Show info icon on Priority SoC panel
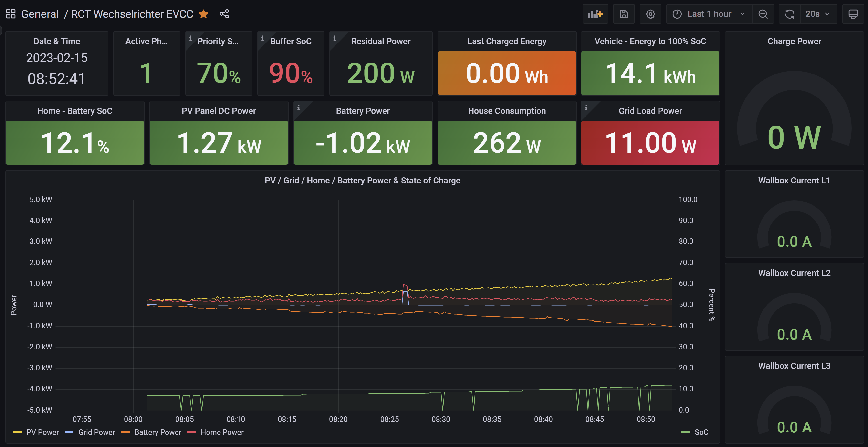The image size is (868, 447). click(191, 38)
